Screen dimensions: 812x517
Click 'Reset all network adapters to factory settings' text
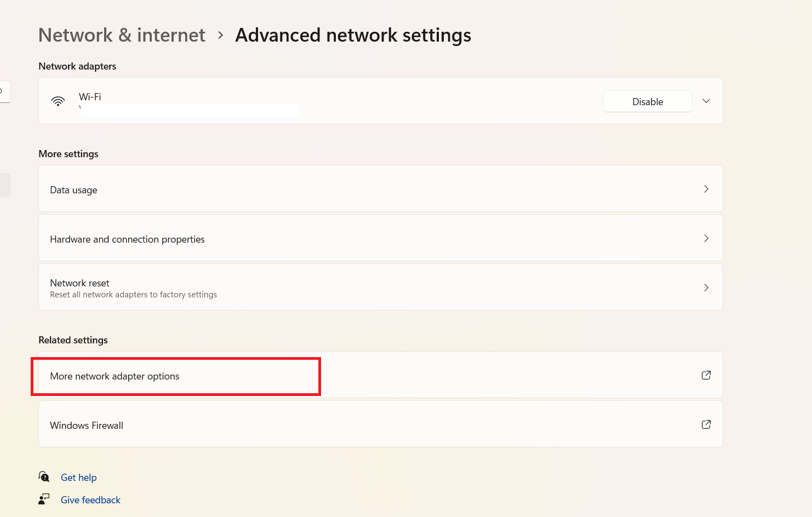click(x=133, y=295)
